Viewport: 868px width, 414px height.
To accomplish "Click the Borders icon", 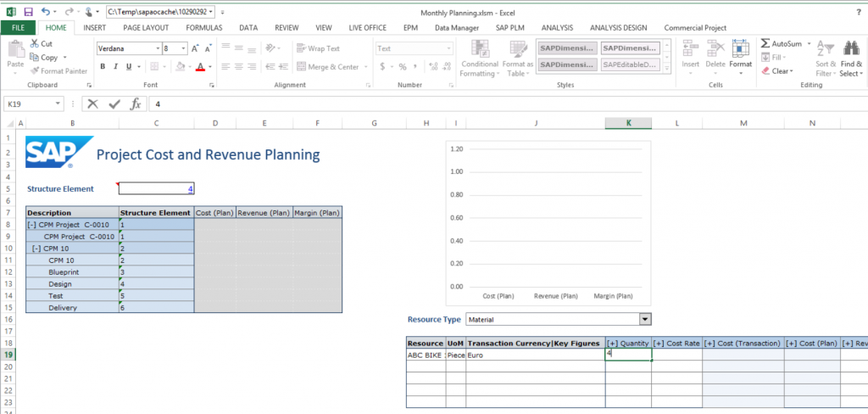I will (154, 67).
